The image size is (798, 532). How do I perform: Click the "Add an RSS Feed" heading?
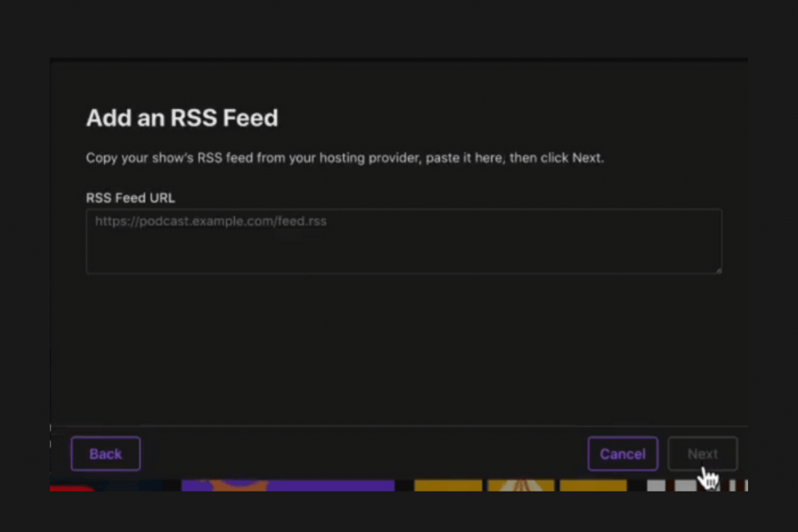(182, 118)
